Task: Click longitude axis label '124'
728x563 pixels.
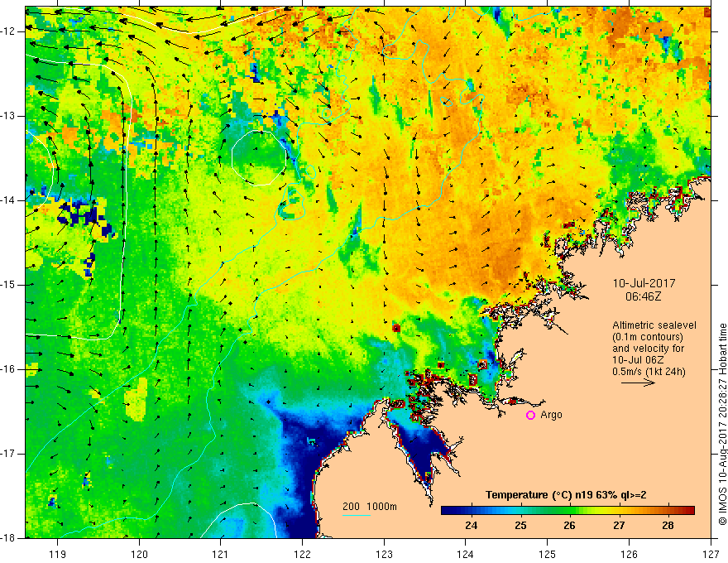Action: [x=466, y=554]
